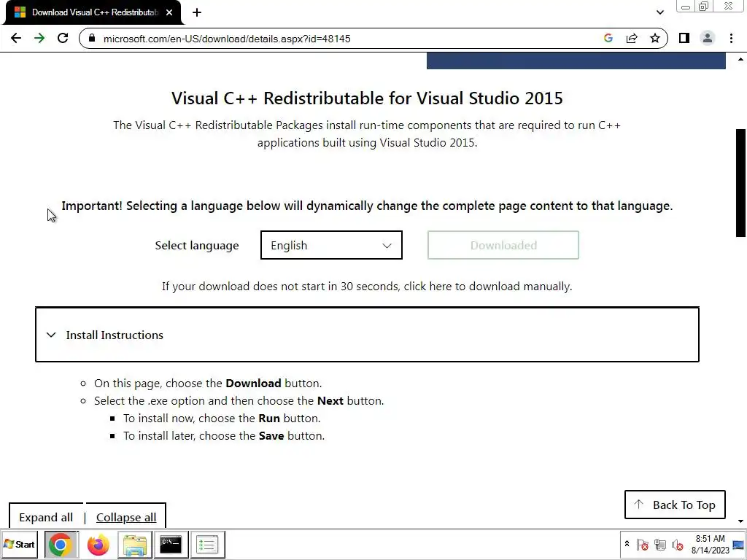Click the scrollbar down arrow
Viewport: 747px width, 560px height.
[740, 521]
